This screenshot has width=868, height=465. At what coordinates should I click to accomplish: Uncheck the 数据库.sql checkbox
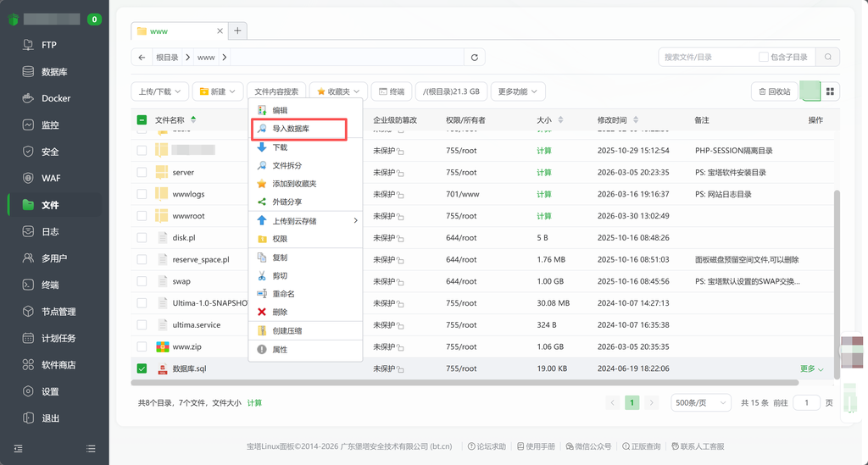142,368
